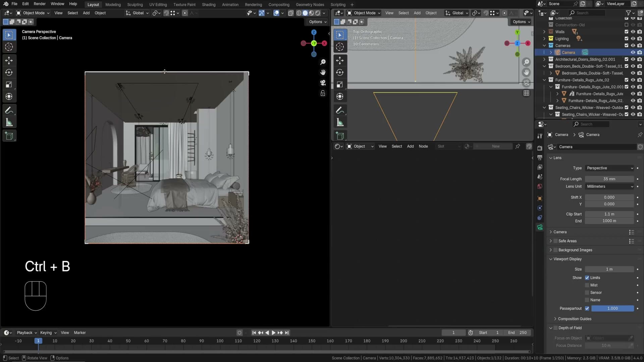This screenshot has height=362, width=644.
Task: Open the Lens Unit dropdown
Action: pos(609,186)
